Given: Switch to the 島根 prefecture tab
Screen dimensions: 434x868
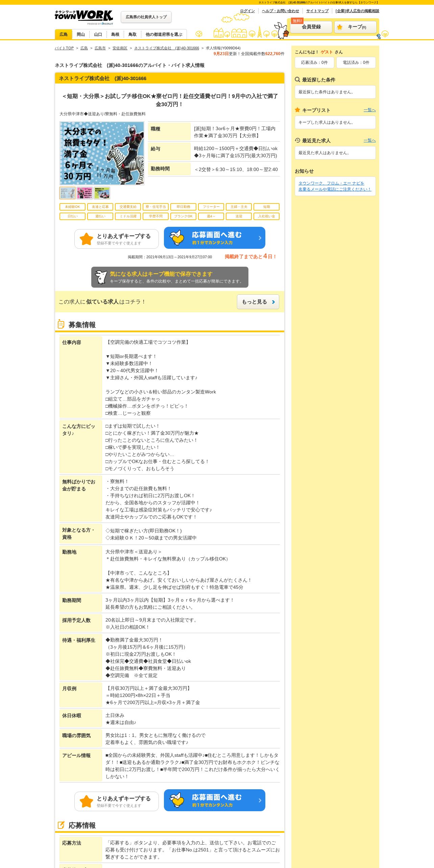Looking at the screenshot, I should click(x=115, y=34).
